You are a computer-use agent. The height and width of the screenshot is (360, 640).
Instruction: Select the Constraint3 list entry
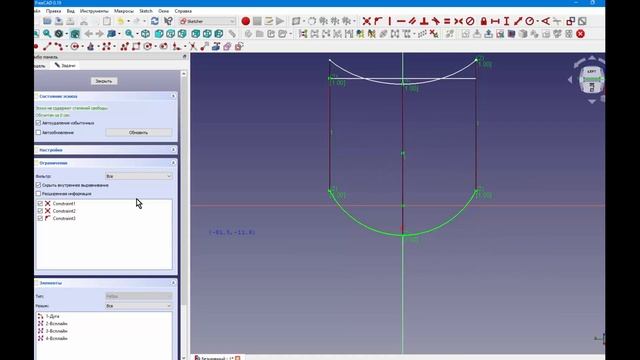[x=104, y=218]
